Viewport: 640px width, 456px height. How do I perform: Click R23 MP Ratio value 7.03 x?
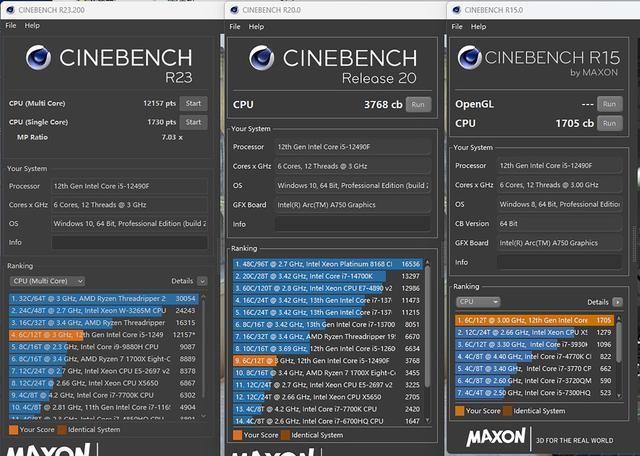click(x=172, y=137)
